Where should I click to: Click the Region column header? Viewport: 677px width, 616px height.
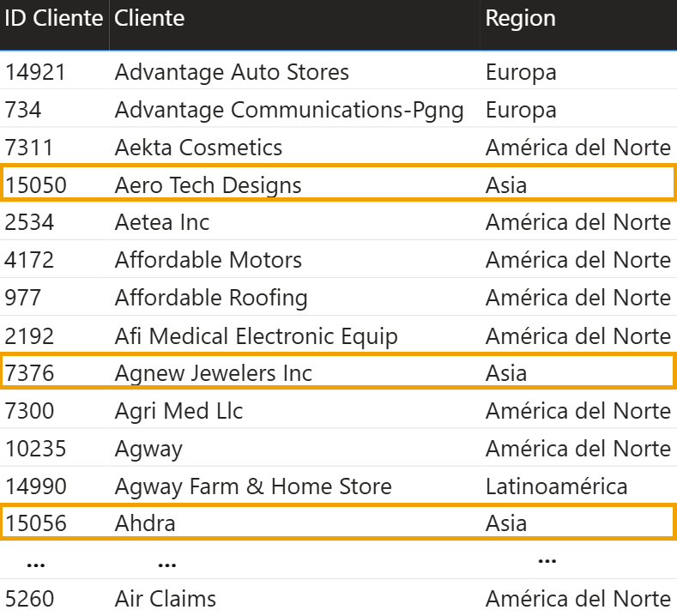pyautogui.click(x=520, y=19)
